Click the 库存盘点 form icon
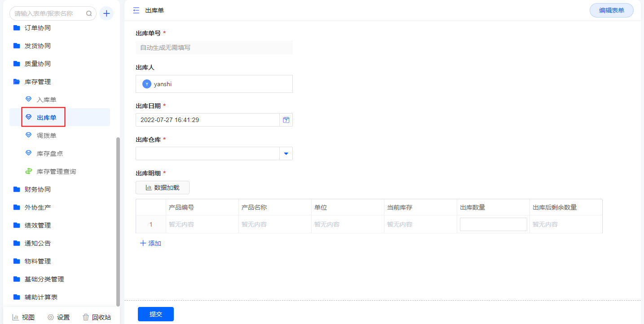This screenshot has width=644, height=324. (x=29, y=153)
